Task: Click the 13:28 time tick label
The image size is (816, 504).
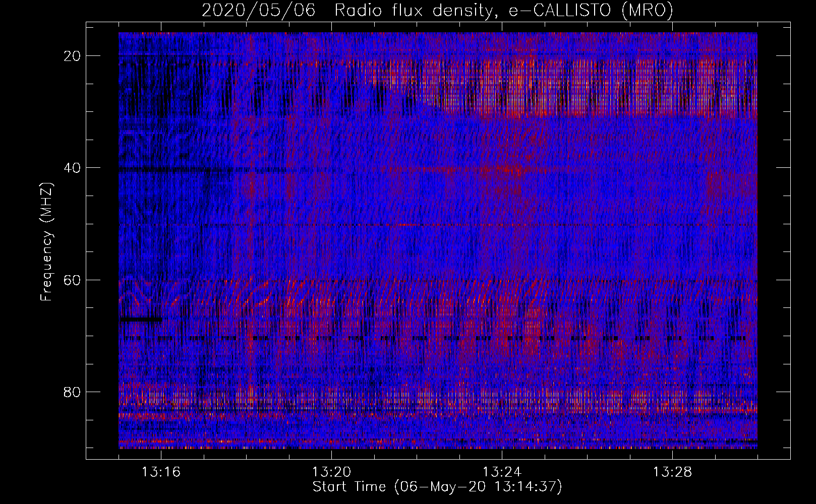Action: pyautogui.click(x=672, y=472)
